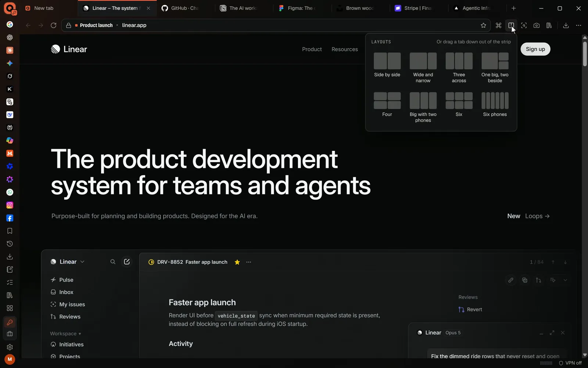Choose the Three across layout
Screen dimensions: 588x368
click(x=459, y=68)
